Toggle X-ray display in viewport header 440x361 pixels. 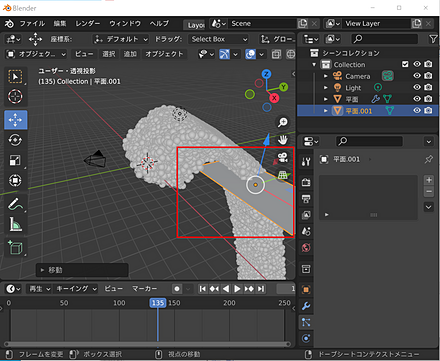click(x=276, y=54)
